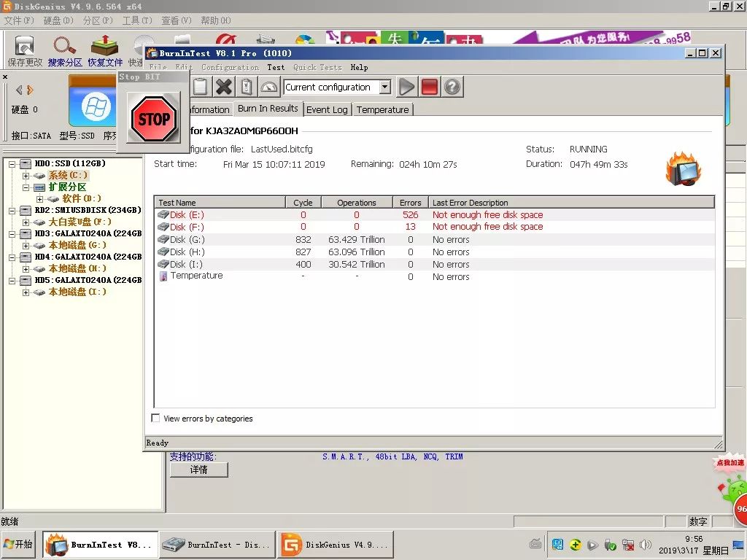The width and height of the screenshot is (747, 560).
Task: Click the 详情 details button
Action: 198,470
